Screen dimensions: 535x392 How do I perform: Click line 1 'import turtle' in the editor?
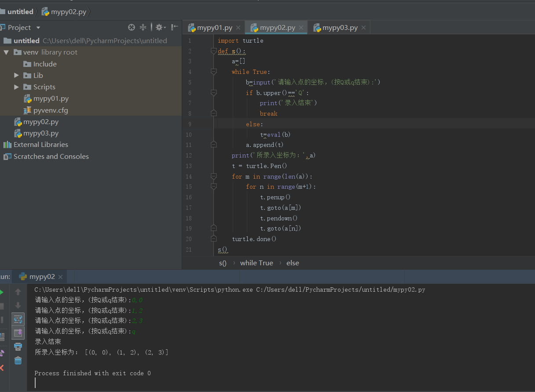point(240,40)
